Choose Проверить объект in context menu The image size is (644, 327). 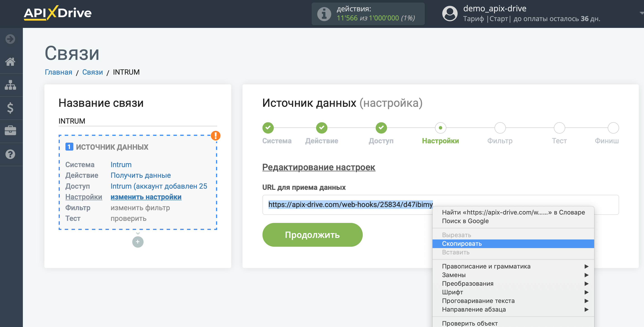tap(513, 323)
